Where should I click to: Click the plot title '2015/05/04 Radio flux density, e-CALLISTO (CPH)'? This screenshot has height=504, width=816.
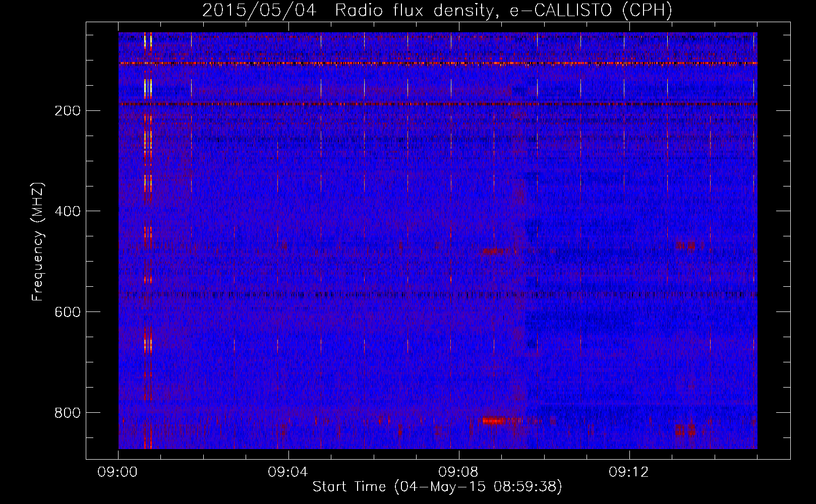tap(437, 10)
